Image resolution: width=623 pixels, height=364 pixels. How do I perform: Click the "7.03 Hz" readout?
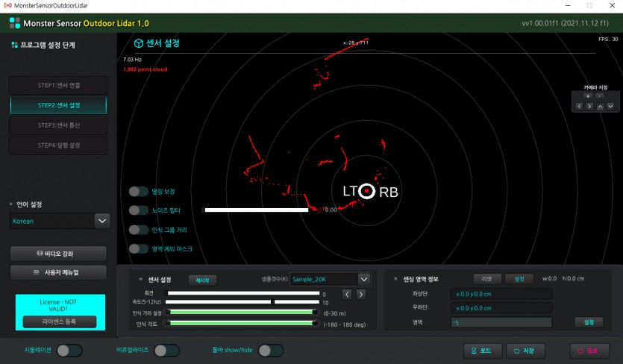click(132, 59)
